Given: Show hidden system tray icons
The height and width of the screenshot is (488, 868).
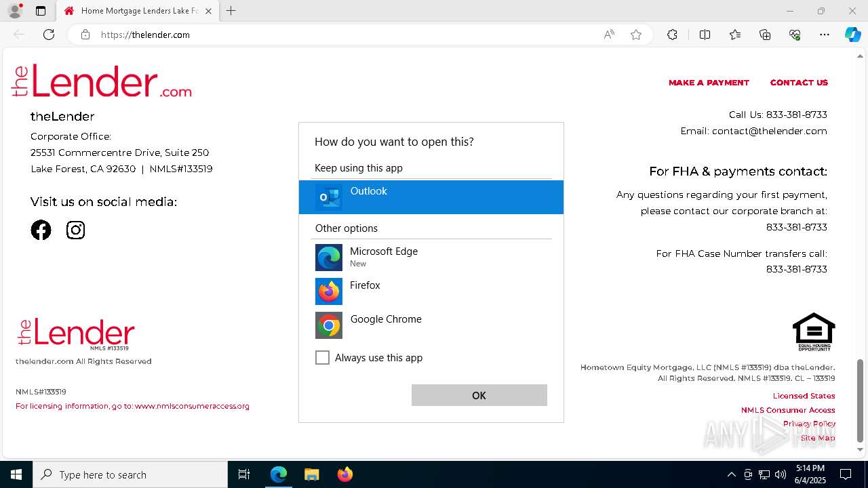Looking at the screenshot, I should pyautogui.click(x=731, y=474).
